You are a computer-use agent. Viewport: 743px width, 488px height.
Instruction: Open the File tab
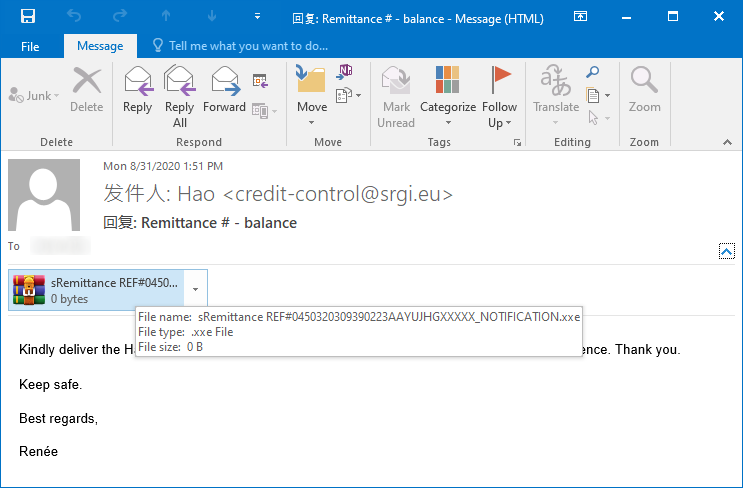30,46
